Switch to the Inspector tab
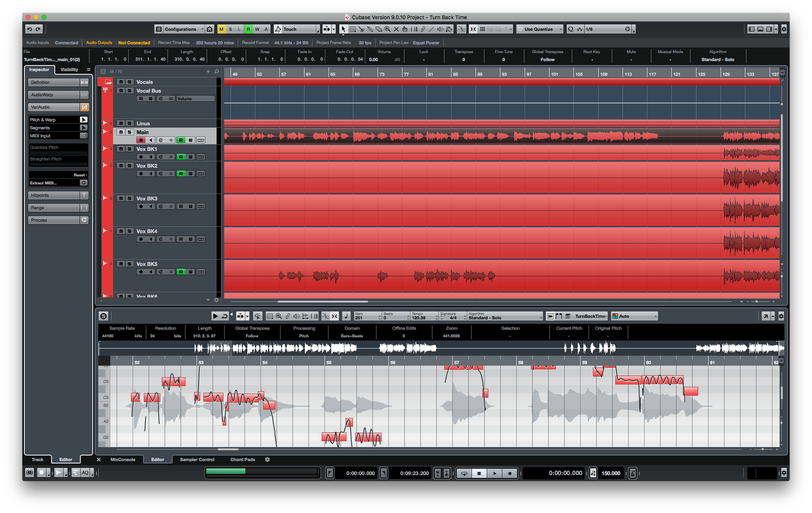Image resolution: width=812 pixels, height=513 pixels. (39, 69)
